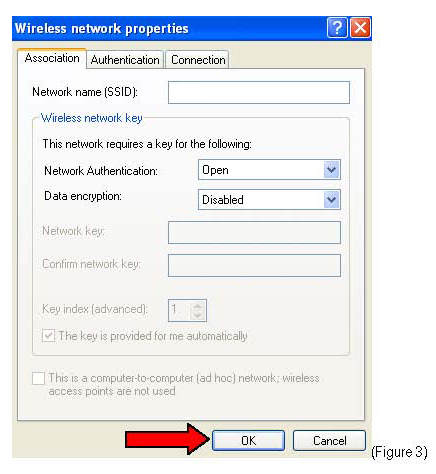Select the Association tab

point(52,58)
